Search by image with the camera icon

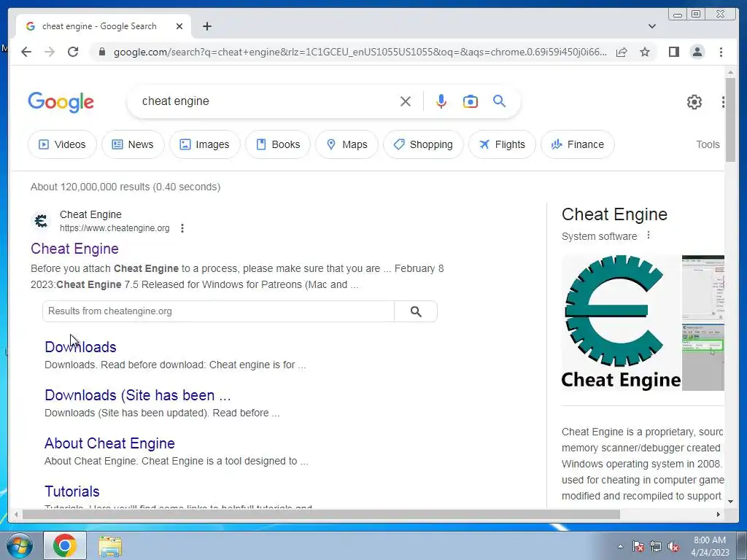[471, 101]
